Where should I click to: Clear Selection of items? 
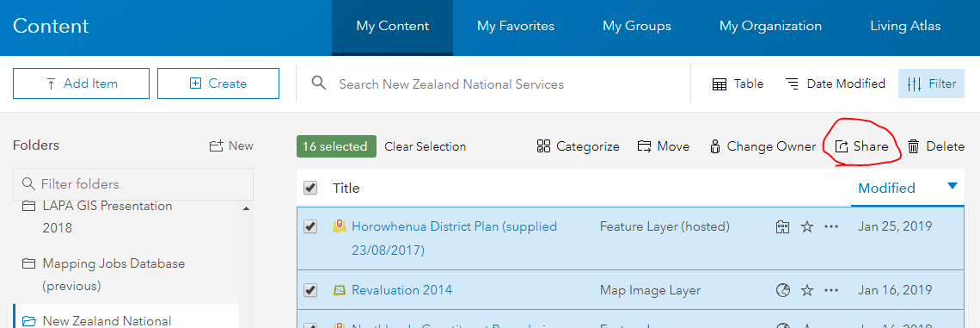425,146
